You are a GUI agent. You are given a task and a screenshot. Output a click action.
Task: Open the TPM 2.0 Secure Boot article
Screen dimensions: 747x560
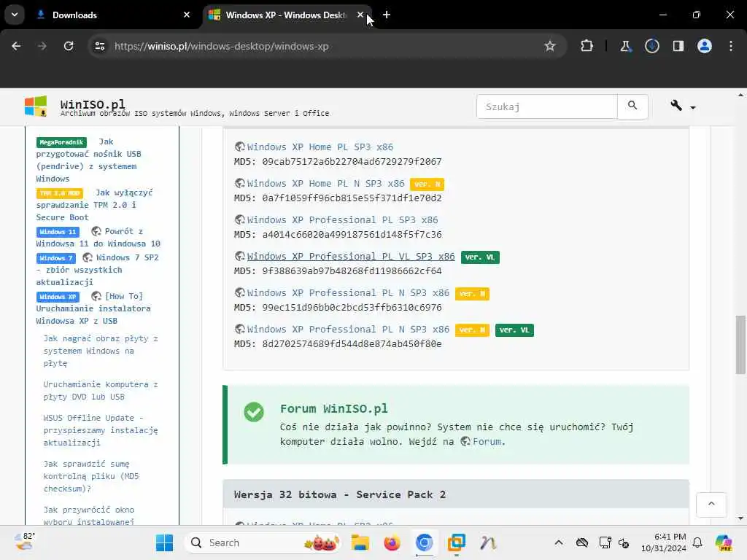94,205
